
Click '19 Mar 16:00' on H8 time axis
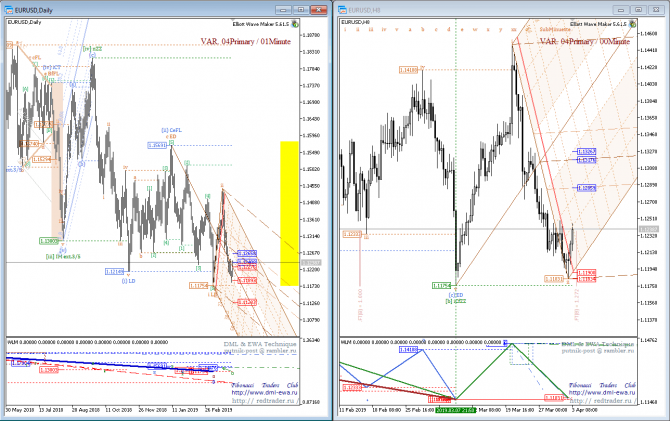[520, 410]
